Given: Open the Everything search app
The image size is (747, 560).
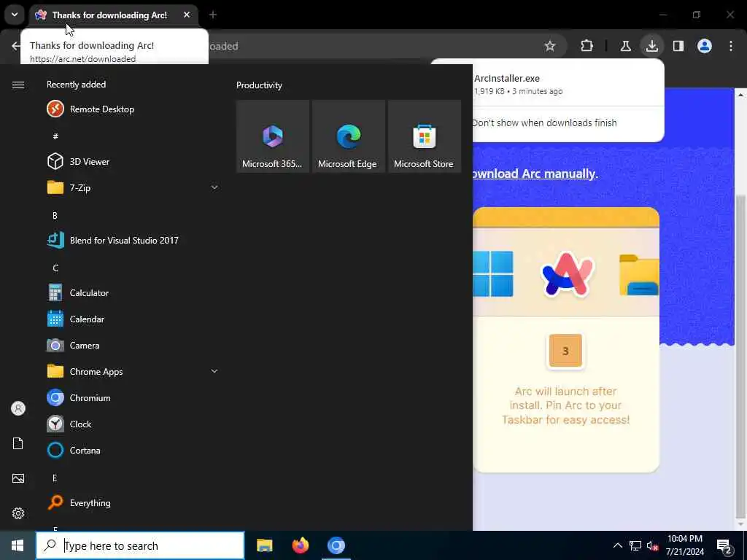Looking at the screenshot, I should tap(133, 503).
